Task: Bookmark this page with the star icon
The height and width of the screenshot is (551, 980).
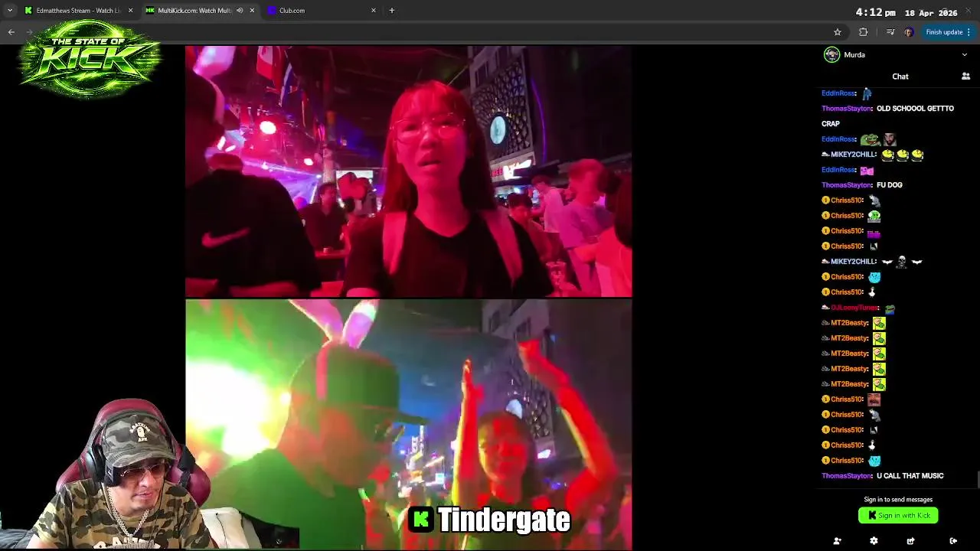Action: pyautogui.click(x=838, y=32)
